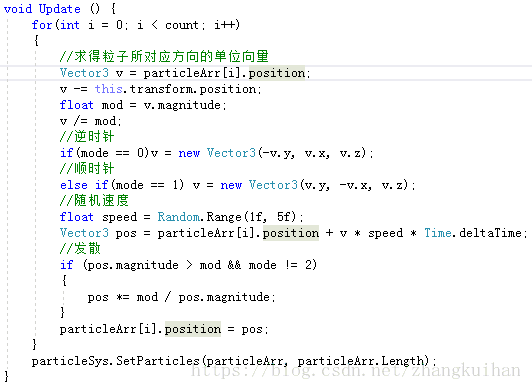This screenshot has height=390, width=532.
Task: Click the 'void Update ()' method declaration
Action: pos(52,9)
